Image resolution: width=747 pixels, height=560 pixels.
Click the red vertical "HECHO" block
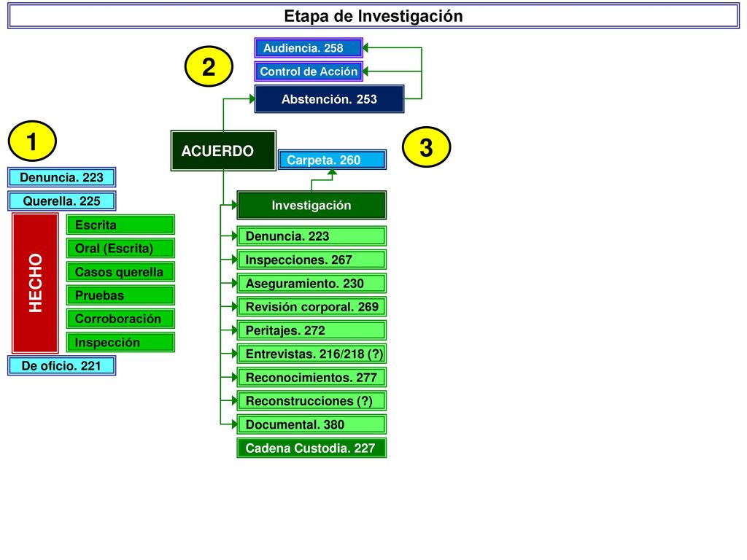tap(35, 283)
